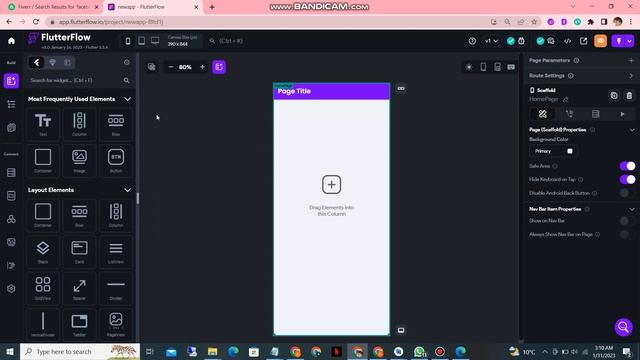Open developer menu icon in top bar
Viewport: 640px width, 360px height.
point(521,41)
